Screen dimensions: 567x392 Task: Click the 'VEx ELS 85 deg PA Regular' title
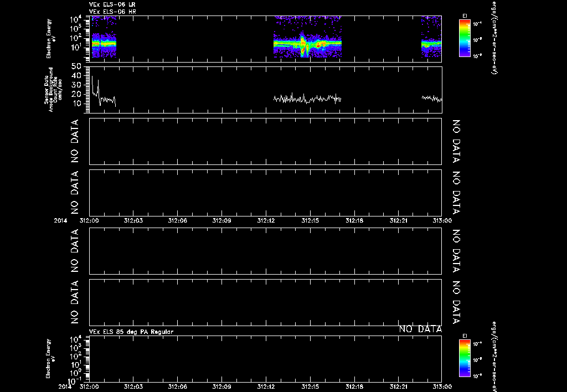(131, 332)
